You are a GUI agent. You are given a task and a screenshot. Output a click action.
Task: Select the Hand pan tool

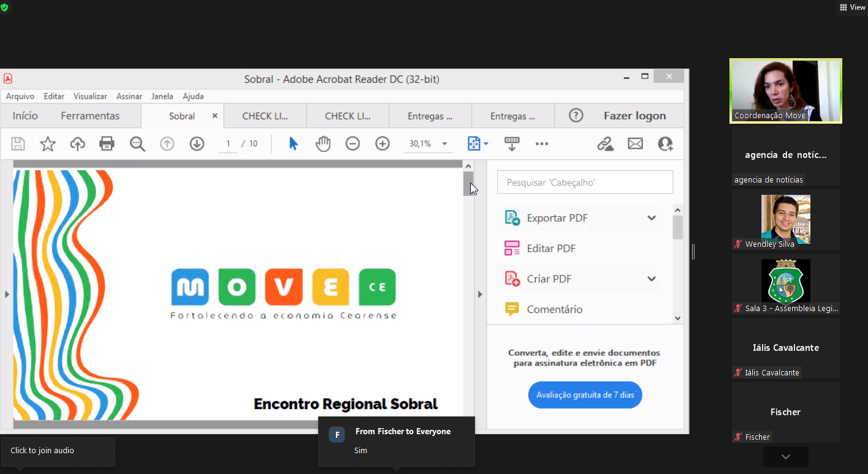pyautogui.click(x=323, y=144)
